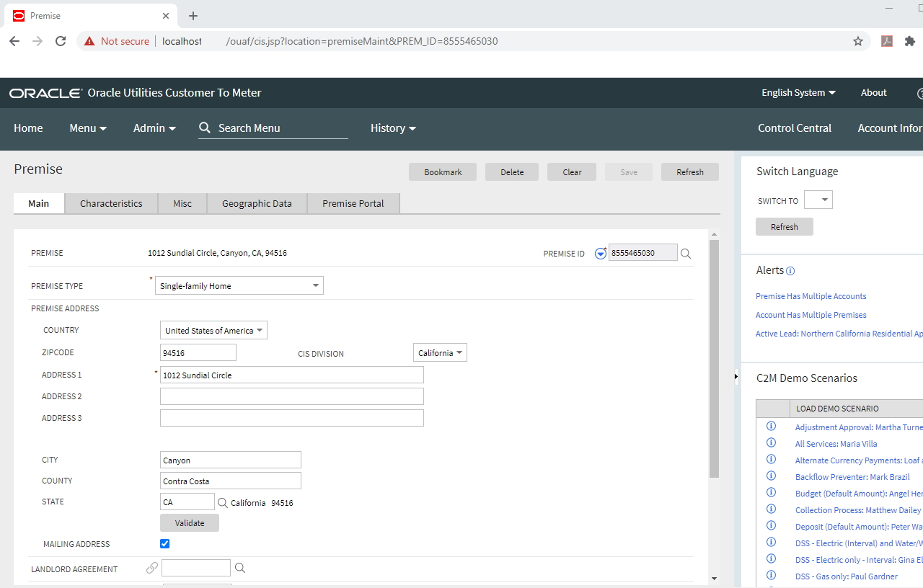Viewport: 923px width, 588px height.
Task: Open the English System user dropdown
Action: point(798,93)
